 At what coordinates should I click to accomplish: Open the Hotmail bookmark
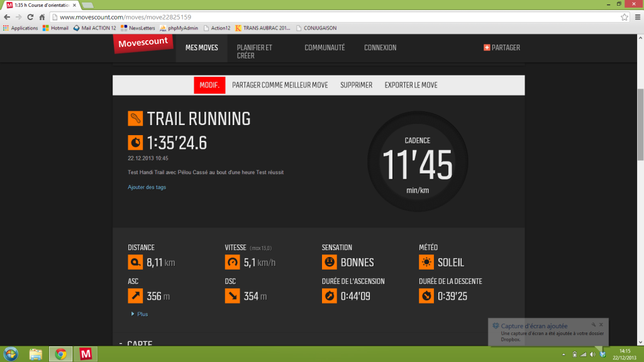click(55, 28)
